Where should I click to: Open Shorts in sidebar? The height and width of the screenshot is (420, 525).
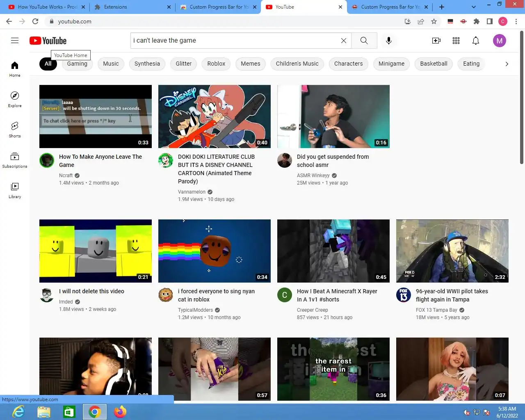pyautogui.click(x=15, y=130)
